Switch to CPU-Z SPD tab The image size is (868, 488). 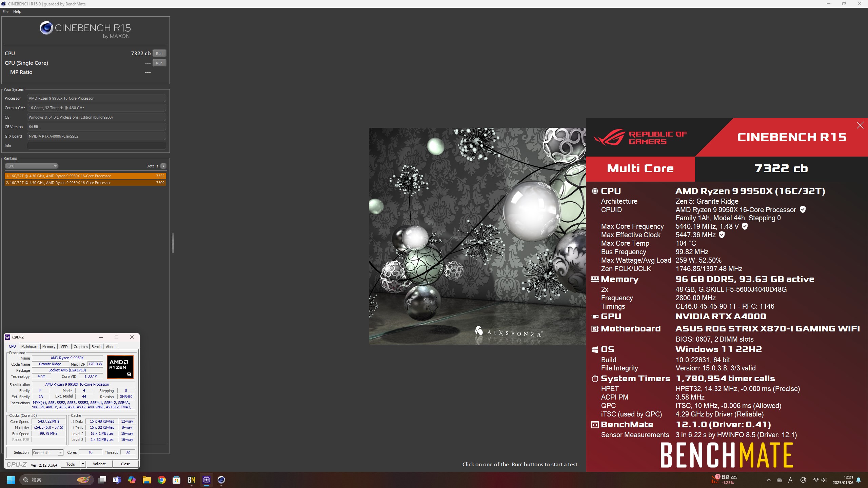tap(64, 347)
